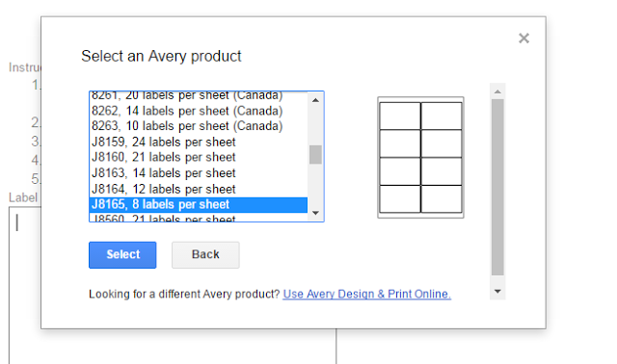The height and width of the screenshot is (364, 617).
Task: Go back with the Back button
Action: (205, 255)
